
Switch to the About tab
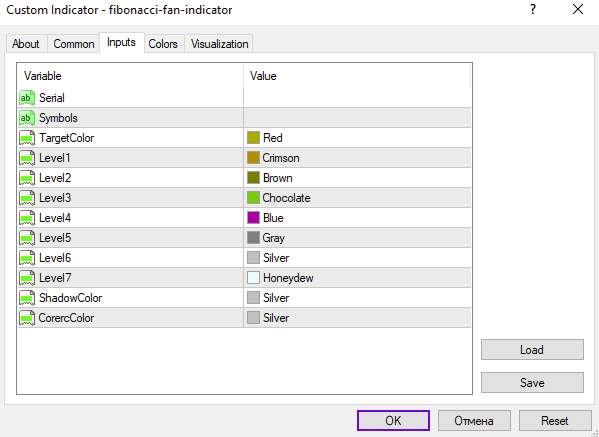26,44
